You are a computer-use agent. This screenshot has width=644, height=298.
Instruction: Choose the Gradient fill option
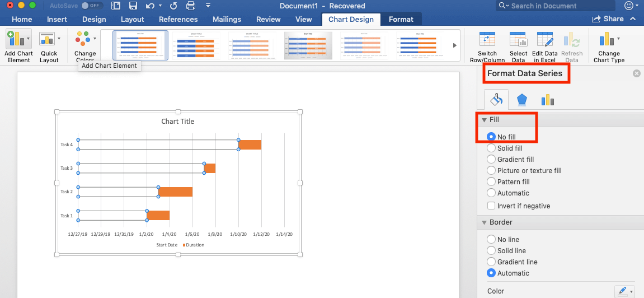(491, 160)
